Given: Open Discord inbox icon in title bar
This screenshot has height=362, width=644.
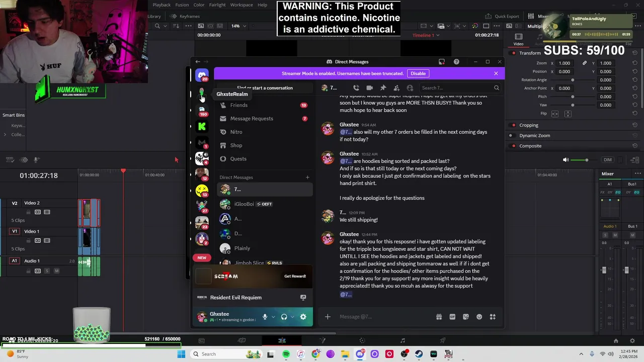Looking at the screenshot, I should 442,62.
